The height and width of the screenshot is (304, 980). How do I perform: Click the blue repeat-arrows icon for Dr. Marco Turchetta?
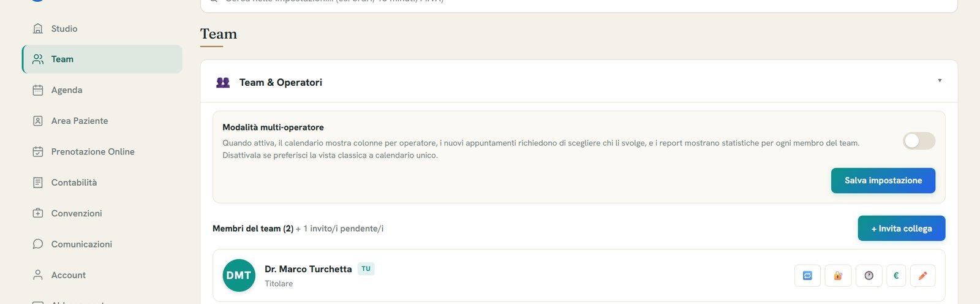pyautogui.click(x=807, y=276)
